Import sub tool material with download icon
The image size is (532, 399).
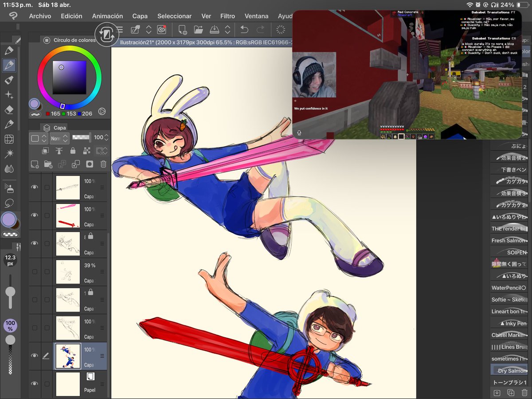(x=497, y=392)
